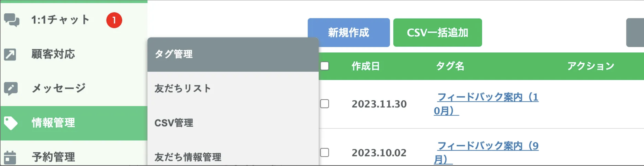644x166 pixels.
Task: Click the 新規作成 button
Action: (349, 33)
